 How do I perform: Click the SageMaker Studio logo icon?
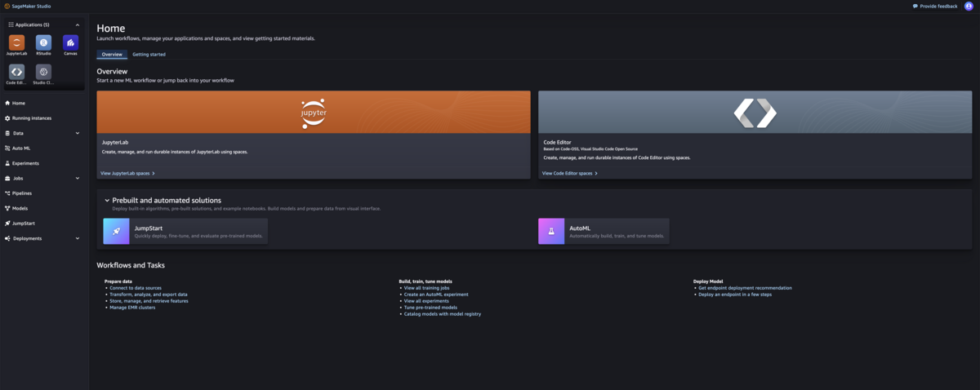pyautogui.click(x=7, y=6)
